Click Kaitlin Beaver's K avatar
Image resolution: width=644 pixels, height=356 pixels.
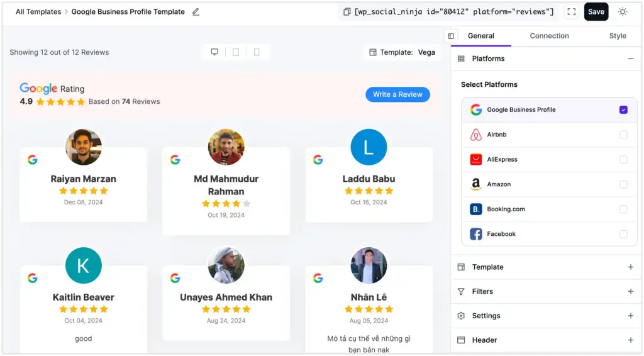(x=84, y=265)
